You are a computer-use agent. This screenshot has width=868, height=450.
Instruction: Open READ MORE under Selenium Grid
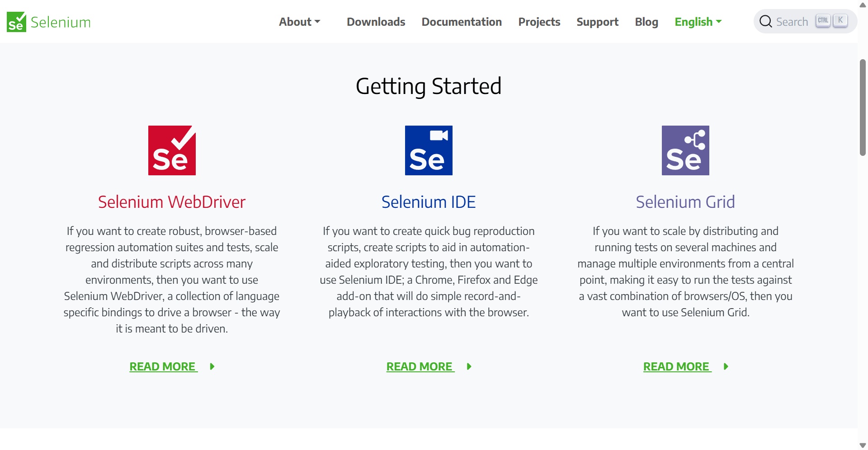(677, 366)
